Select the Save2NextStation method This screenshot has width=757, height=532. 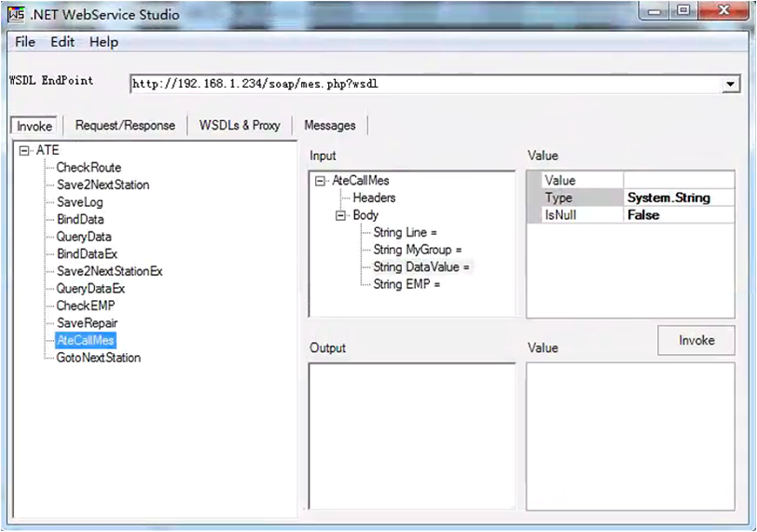[x=103, y=184]
